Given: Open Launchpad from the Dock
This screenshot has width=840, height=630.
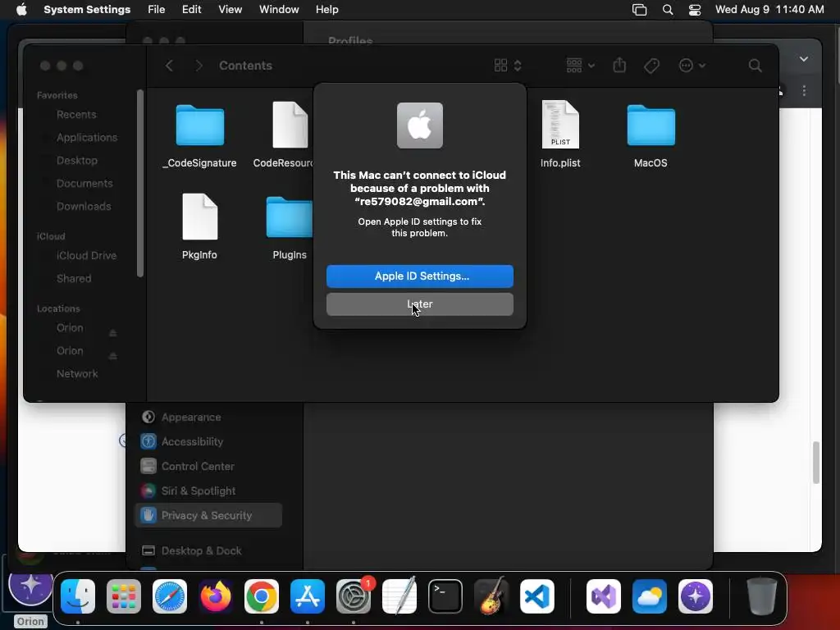Looking at the screenshot, I should [x=124, y=596].
